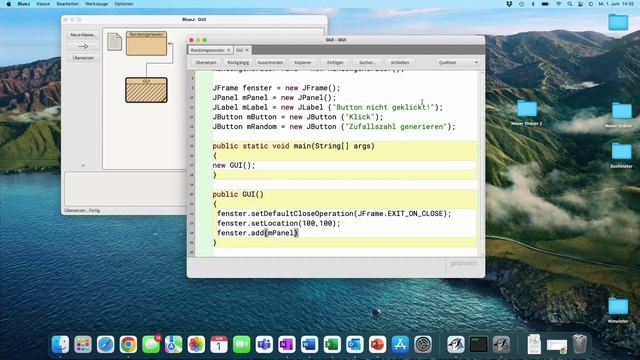Launch Google Chrome from the dock

pos(128,344)
